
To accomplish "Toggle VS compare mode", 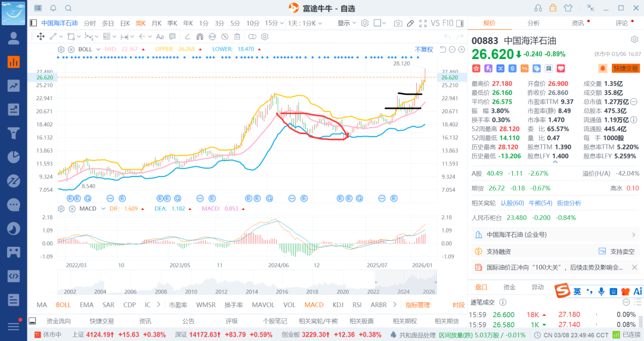I will (x=435, y=23).
